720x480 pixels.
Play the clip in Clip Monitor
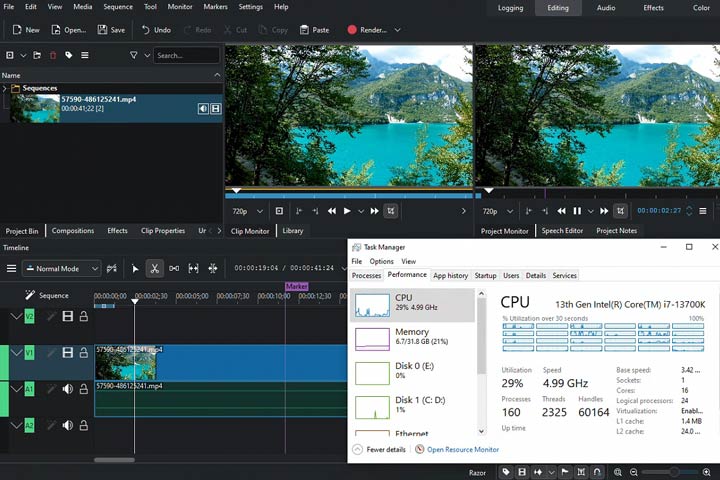pos(347,211)
